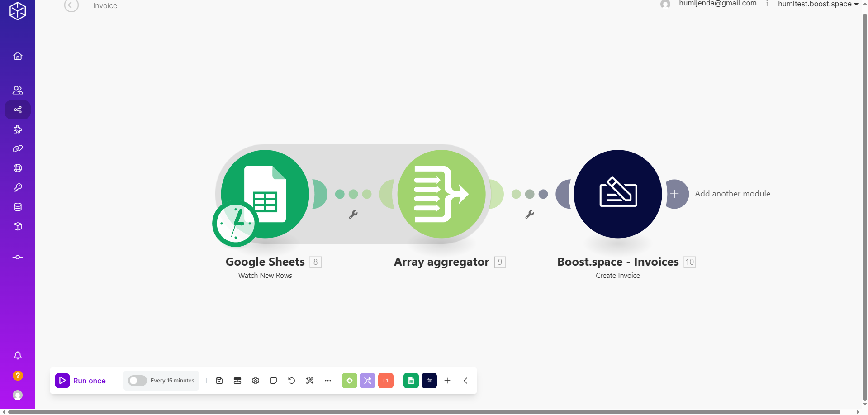Click the Auto-align magic wand icon

[310, 381]
